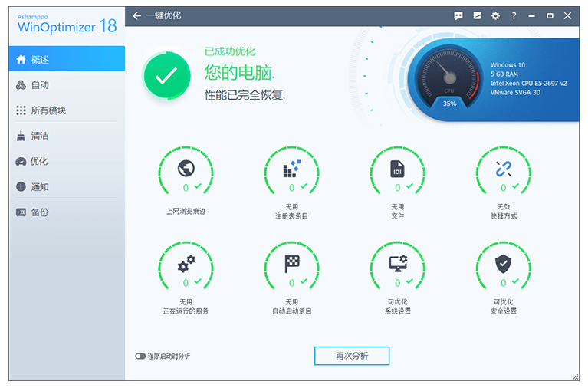Click the 5 GB RAM text

[504, 74]
